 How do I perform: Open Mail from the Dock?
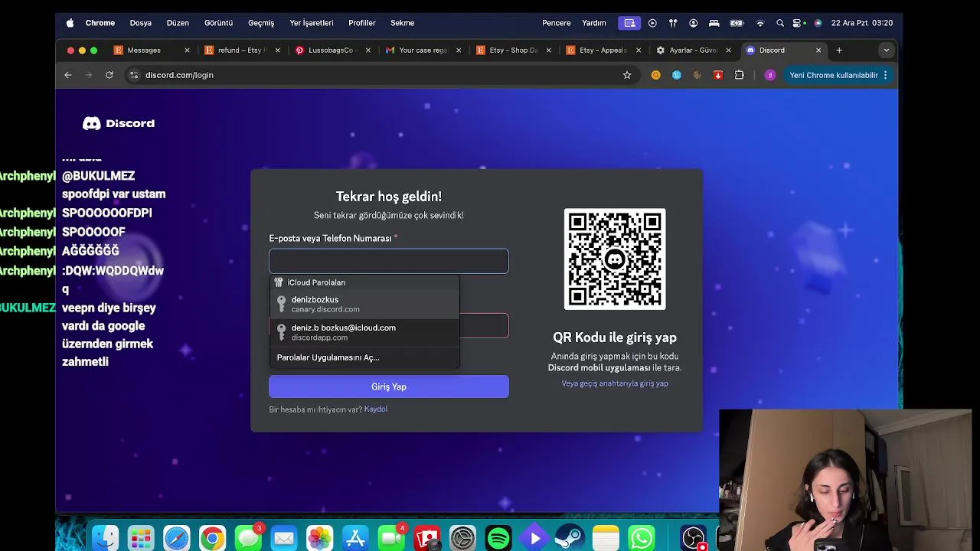coord(284,538)
